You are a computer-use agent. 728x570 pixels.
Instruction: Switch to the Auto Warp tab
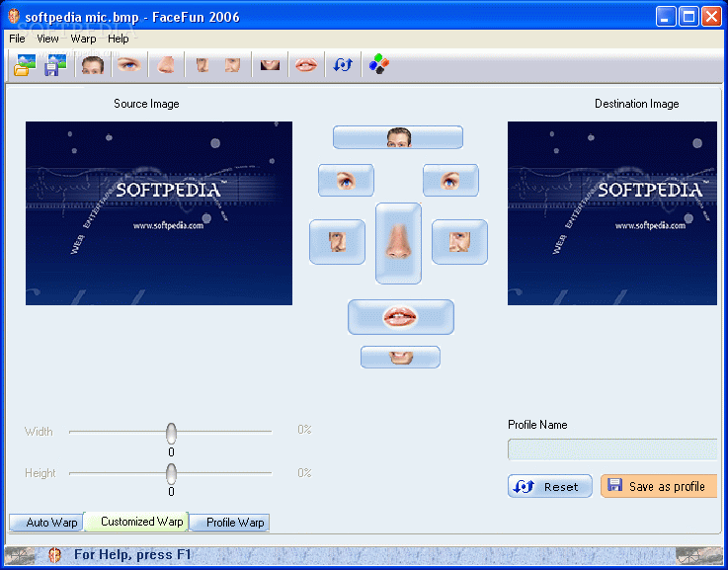coord(46,523)
